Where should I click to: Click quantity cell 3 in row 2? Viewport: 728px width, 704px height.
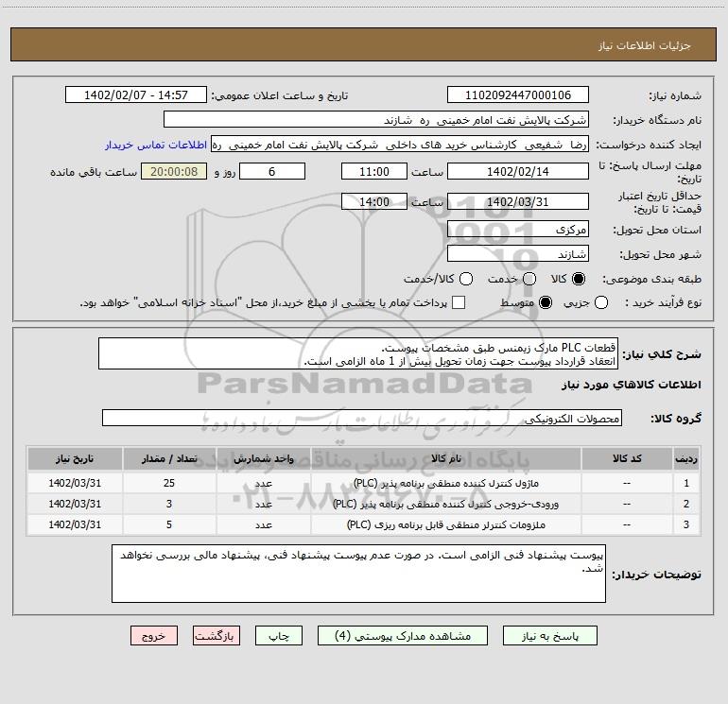point(169,504)
